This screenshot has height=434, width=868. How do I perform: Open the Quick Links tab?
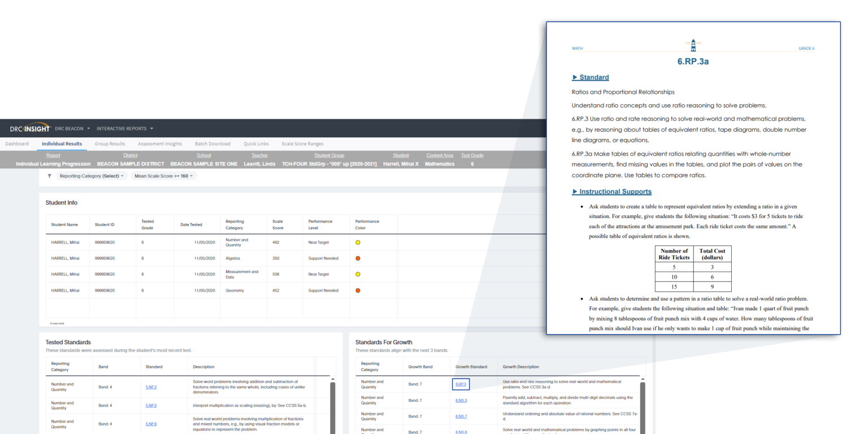click(256, 144)
